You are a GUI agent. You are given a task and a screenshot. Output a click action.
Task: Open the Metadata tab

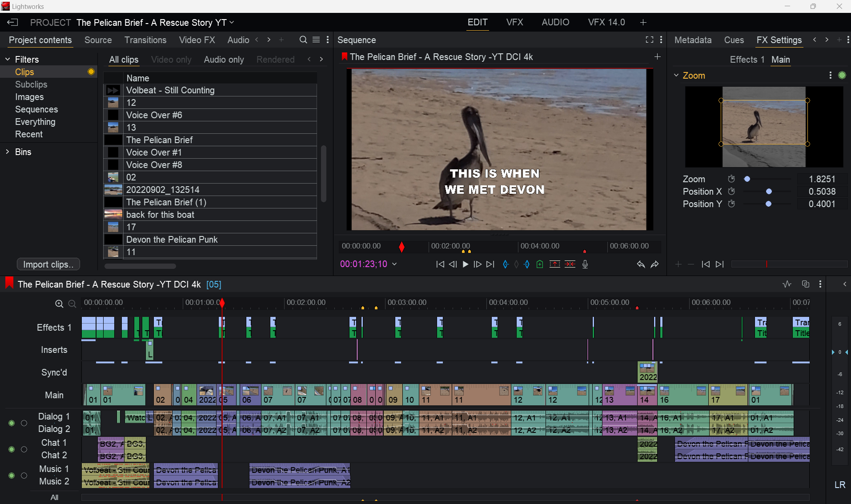coord(693,40)
